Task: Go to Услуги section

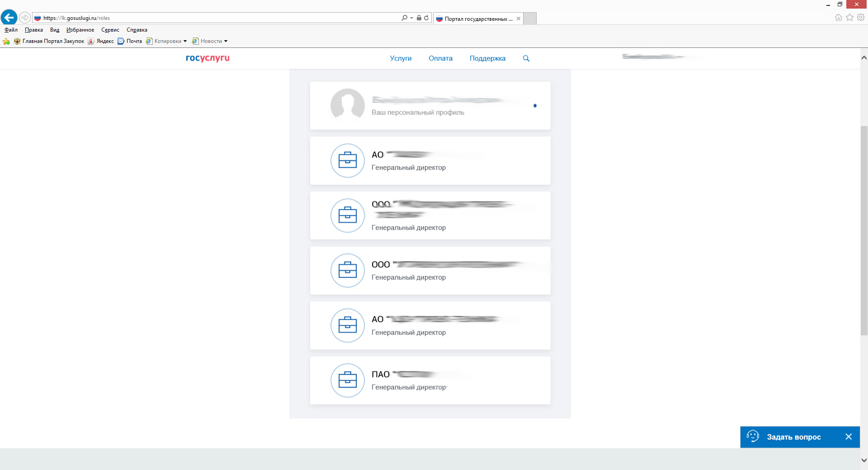Action: point(401,58)
